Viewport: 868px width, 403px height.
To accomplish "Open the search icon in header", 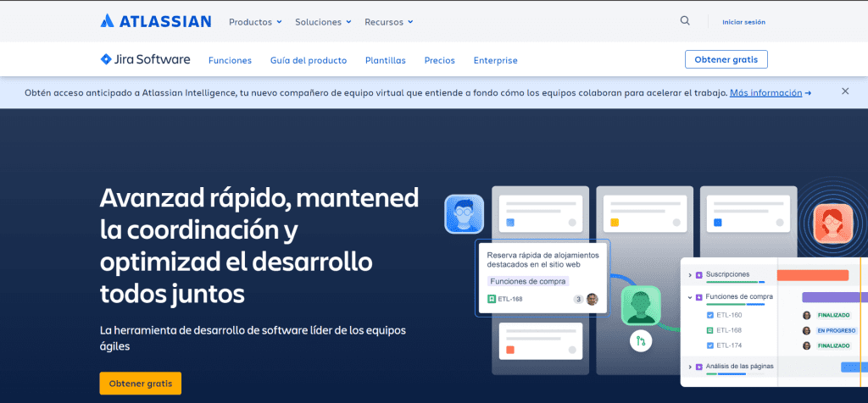I will click(x=685, y=21).
